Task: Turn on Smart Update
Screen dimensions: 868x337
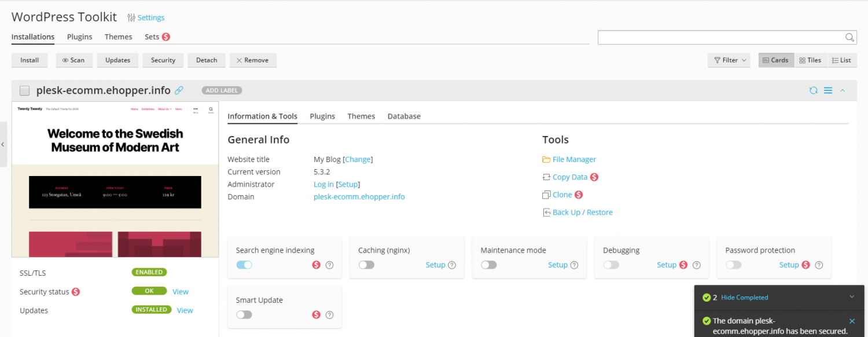Action: [x=244, y=314]
